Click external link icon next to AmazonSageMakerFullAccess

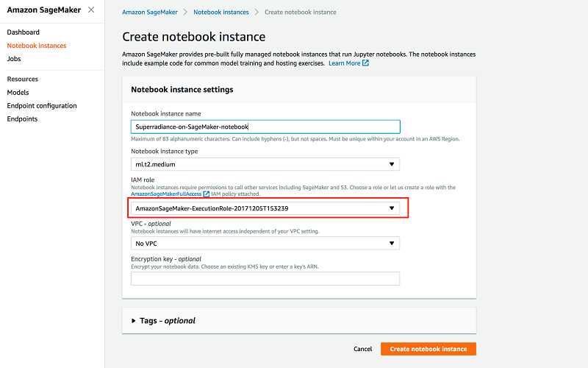pos(207,194)
